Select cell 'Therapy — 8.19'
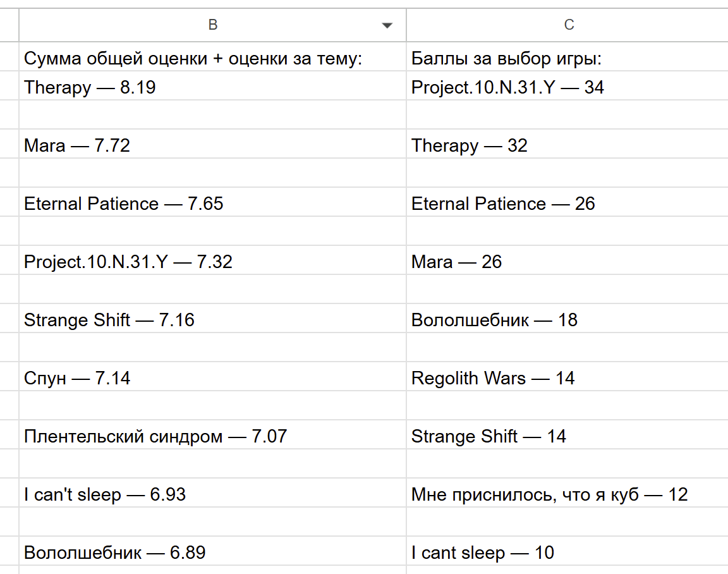 pos(212,86)
